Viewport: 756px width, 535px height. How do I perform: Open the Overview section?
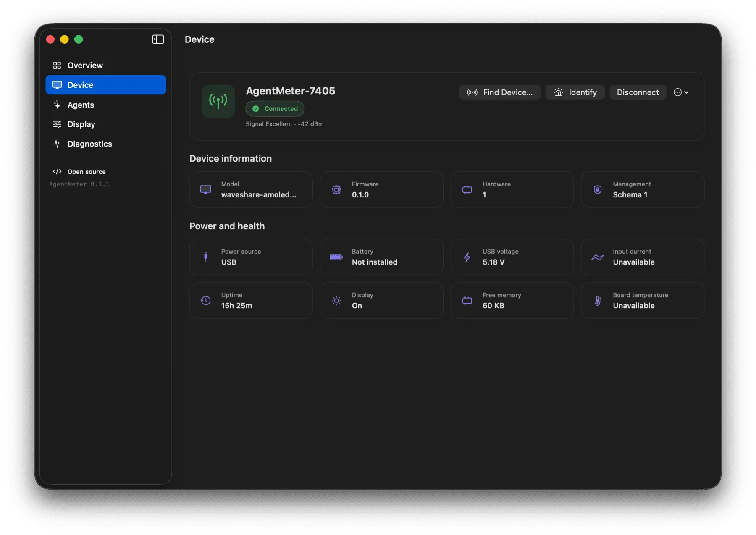coord(106,66)
